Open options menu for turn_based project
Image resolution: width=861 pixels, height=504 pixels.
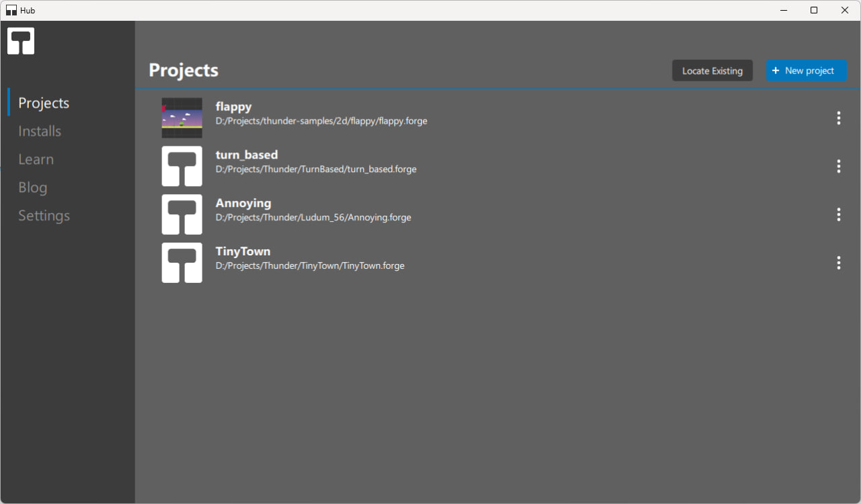pos(838,167)
